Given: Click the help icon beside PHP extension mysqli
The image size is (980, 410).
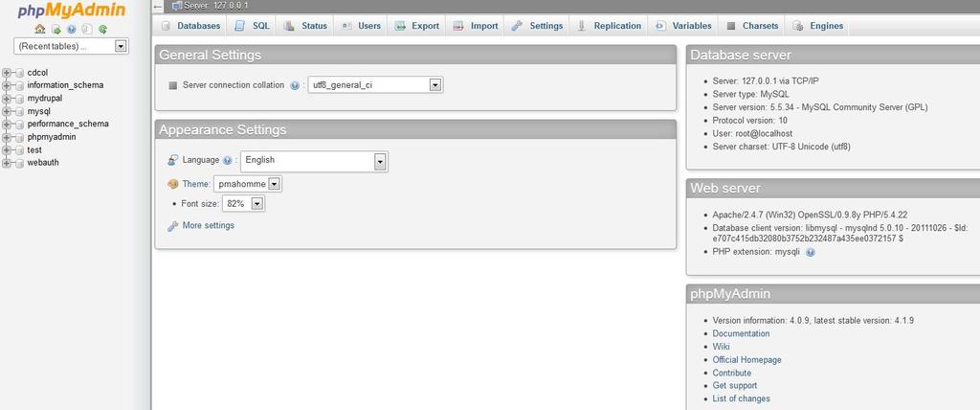Looking at the screenshot, I should 810,252.
